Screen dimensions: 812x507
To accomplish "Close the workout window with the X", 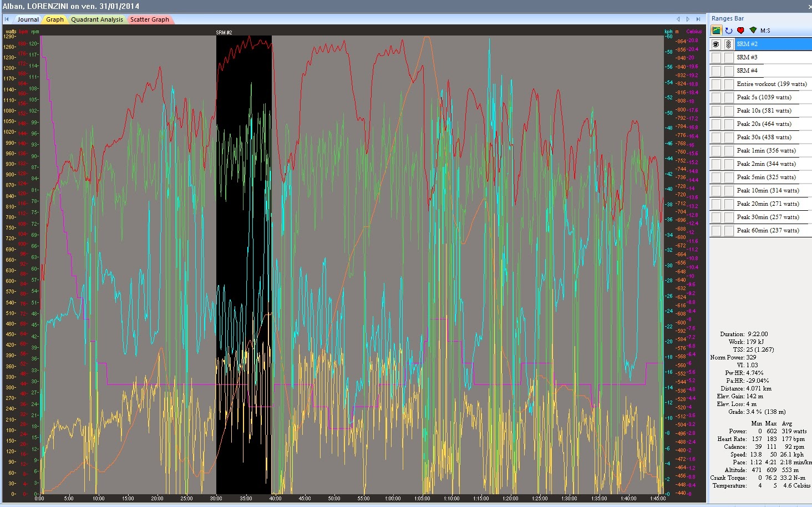I will pos(810,7).
